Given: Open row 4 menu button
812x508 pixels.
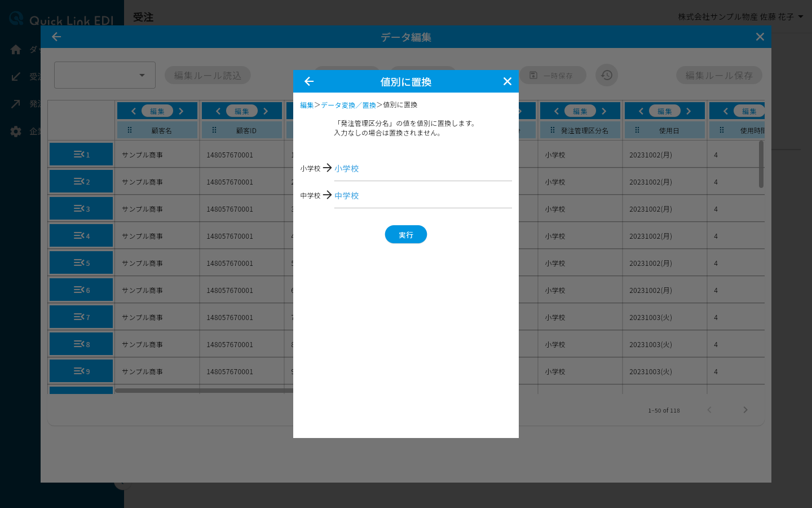Looking at the screenshot, I should (x=81, y=235).
